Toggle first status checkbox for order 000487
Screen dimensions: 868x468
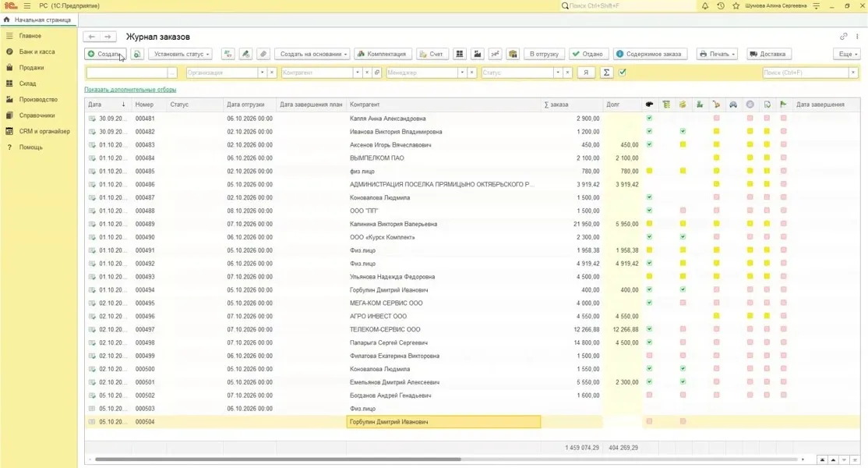(x=649, y=197)
